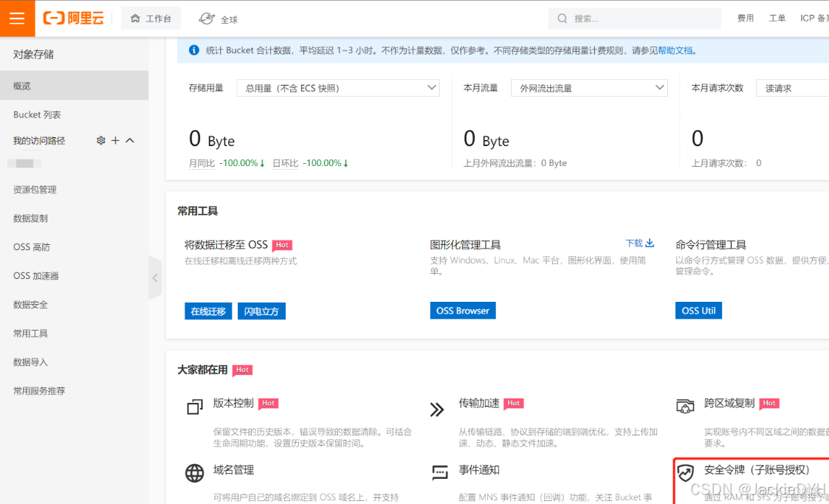Click the 跨区域复制 feature icon

pos(685,406)
